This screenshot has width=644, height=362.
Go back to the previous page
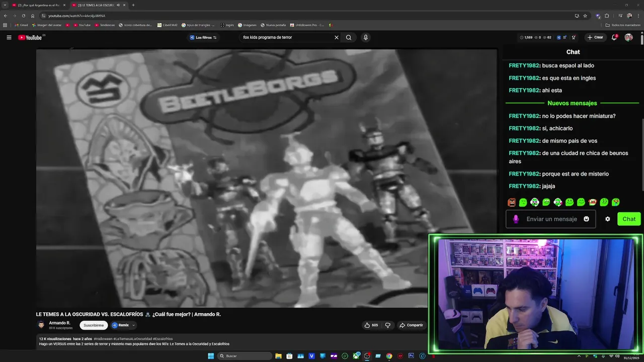[6, 16]
